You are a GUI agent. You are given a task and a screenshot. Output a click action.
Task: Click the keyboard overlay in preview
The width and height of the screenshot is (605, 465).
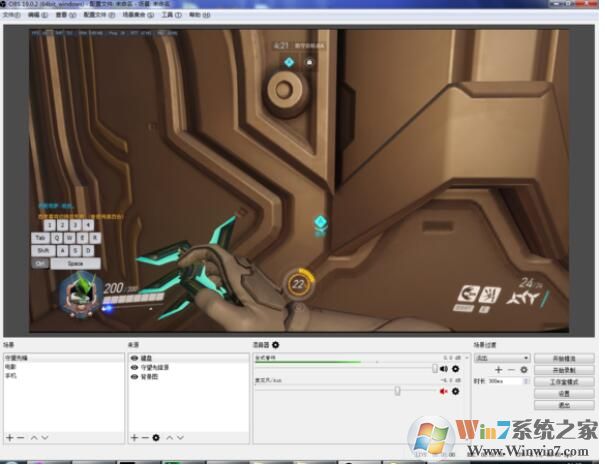pyautogui.click(x=66, y=244)
